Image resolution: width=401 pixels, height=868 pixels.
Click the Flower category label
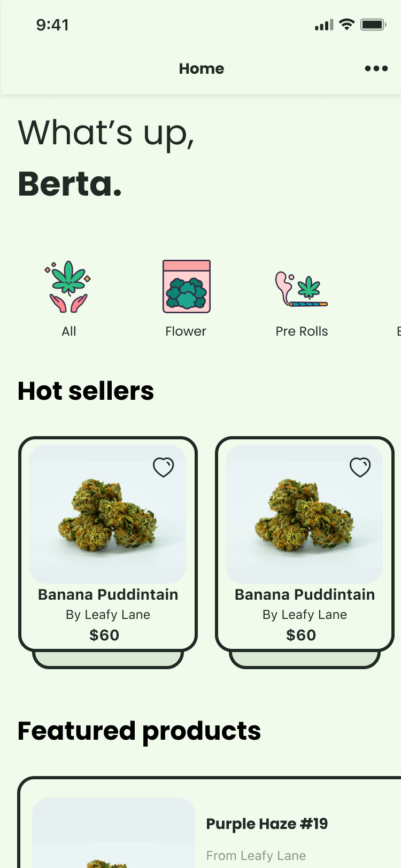tap(186, 331)
